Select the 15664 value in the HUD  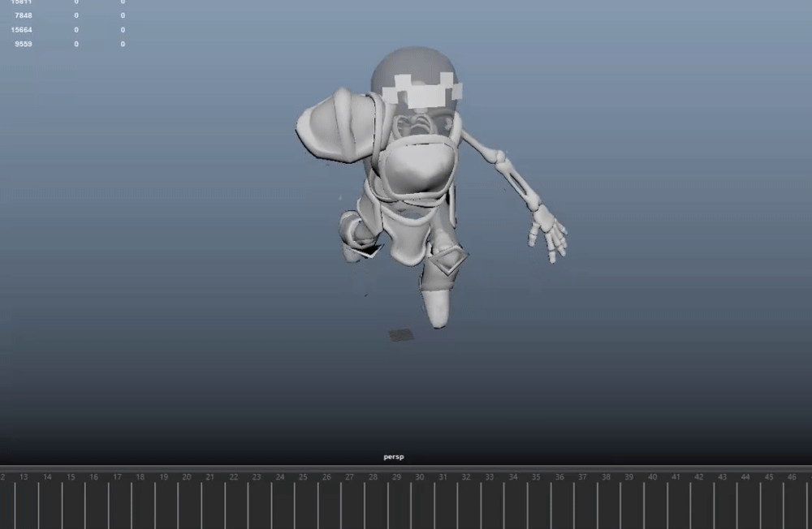(x=21, y=30)
